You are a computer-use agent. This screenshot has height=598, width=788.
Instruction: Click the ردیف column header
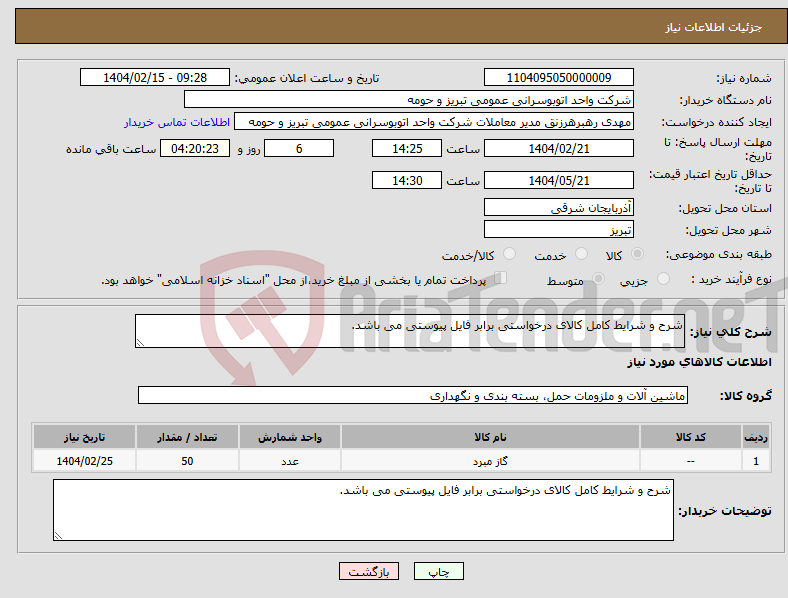click(x=756, y=437)
